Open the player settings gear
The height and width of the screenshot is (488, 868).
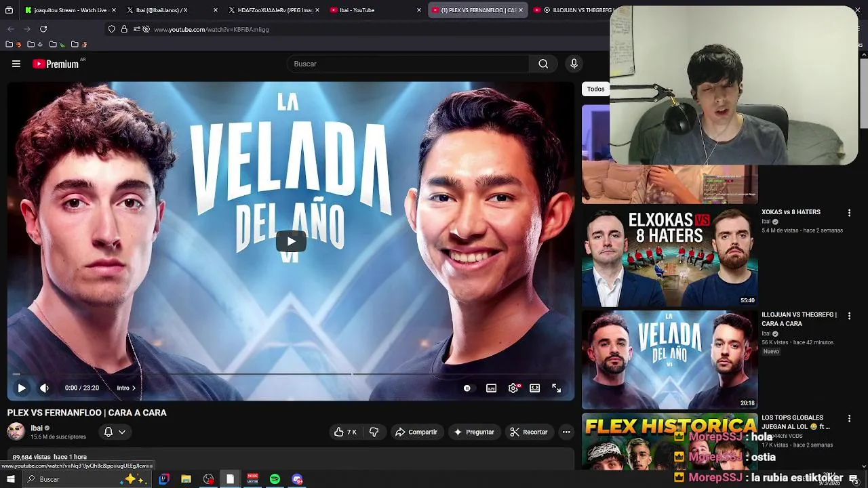[x=513, y=388]
